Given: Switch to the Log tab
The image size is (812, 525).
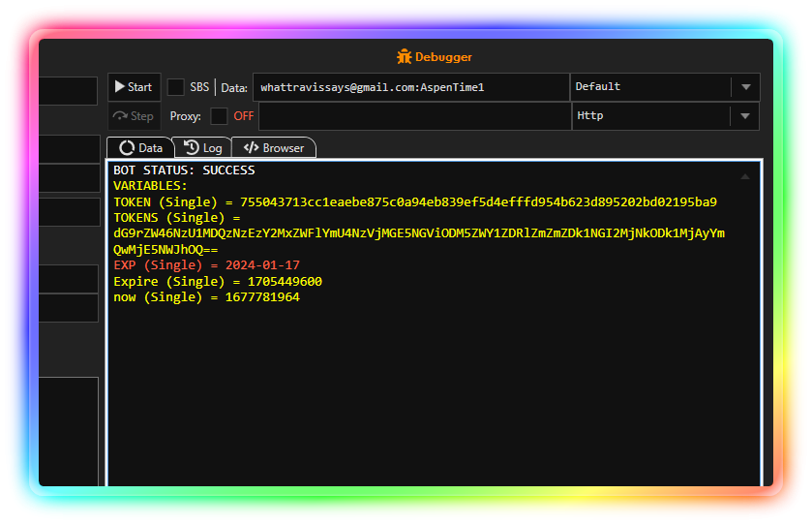Looking at the screenshot, I should click(203, 147).
